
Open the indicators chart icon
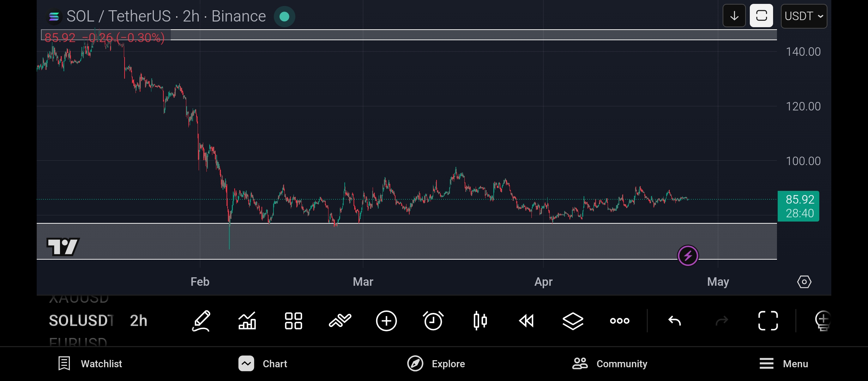coord(247,321)
